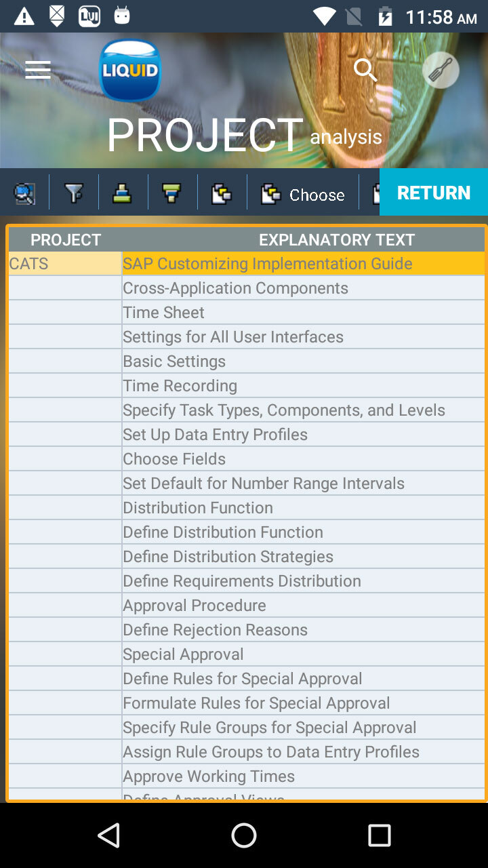488x868 pixels.
Task: Tap the RETURN button
Action: click(x=433, y=193)
